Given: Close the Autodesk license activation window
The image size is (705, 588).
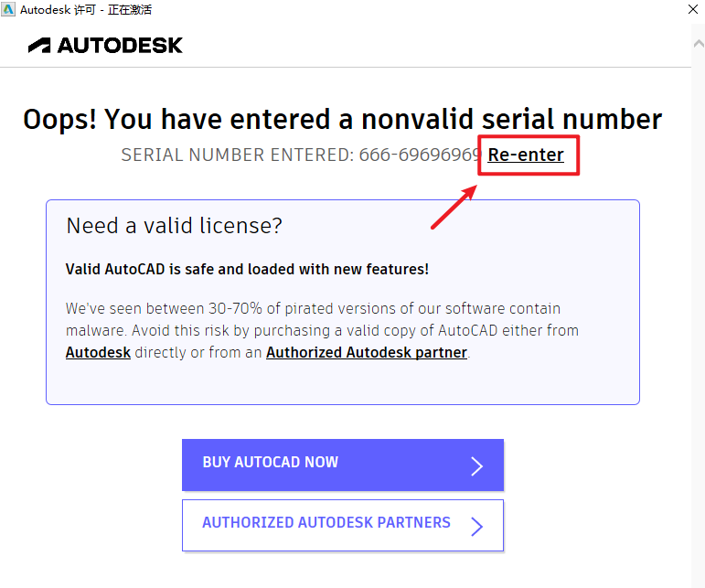Looking at the screenshot, I should (693, 10).
